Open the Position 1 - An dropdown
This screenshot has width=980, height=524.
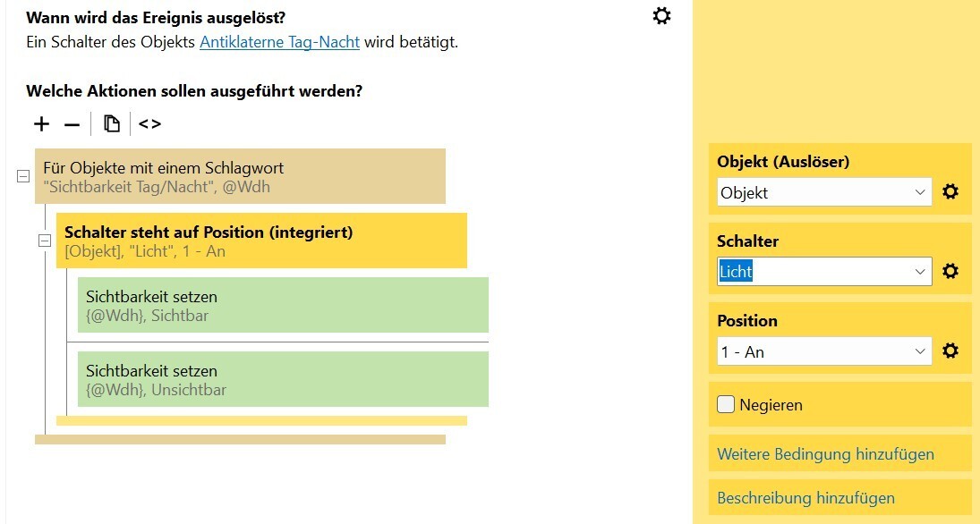[x=824, y=351]
